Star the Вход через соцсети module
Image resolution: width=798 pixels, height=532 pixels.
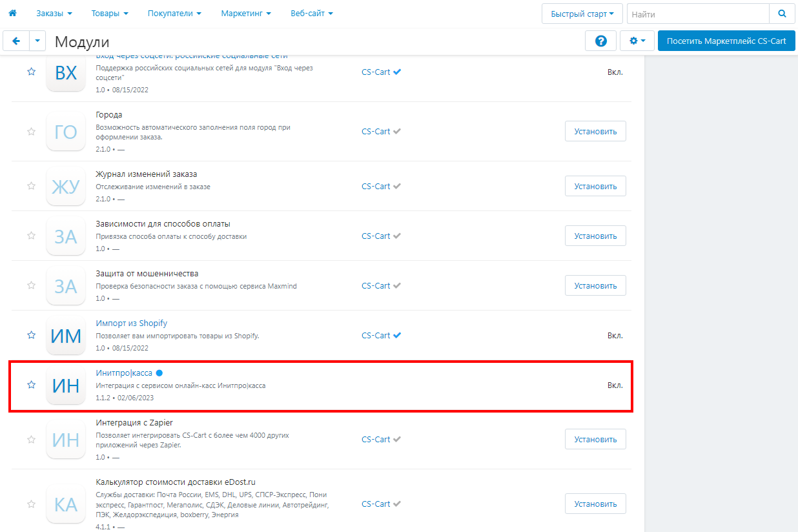coord(31,72)
